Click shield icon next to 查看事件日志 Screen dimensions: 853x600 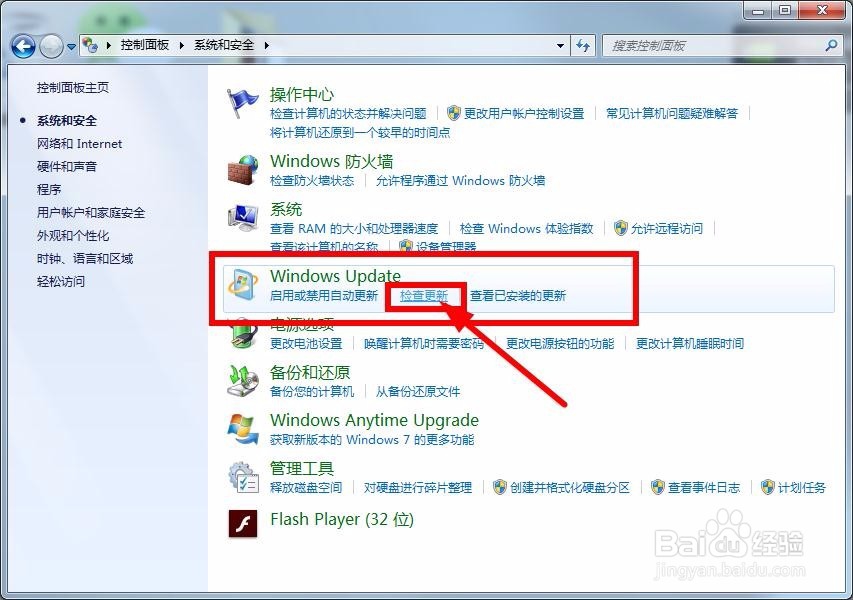coord(658,487)
